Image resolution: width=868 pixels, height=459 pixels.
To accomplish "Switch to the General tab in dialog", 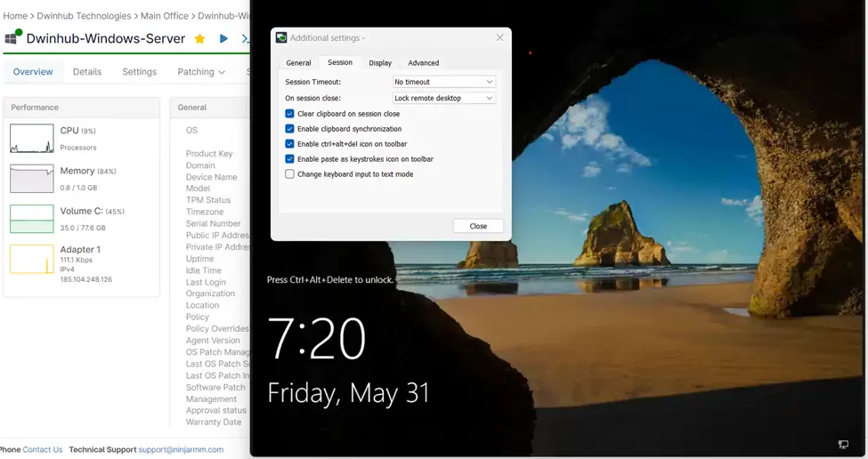I will pos(298,63).
